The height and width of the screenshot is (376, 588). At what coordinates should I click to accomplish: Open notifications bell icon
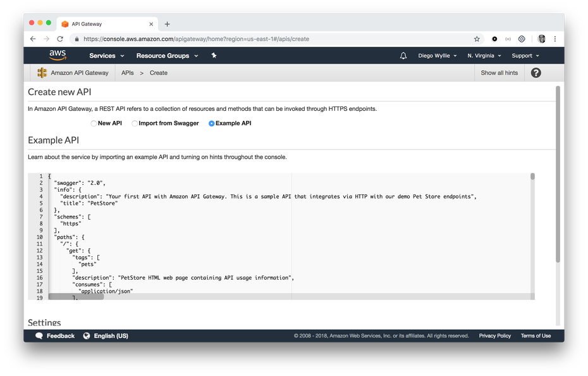click(403, 56)
